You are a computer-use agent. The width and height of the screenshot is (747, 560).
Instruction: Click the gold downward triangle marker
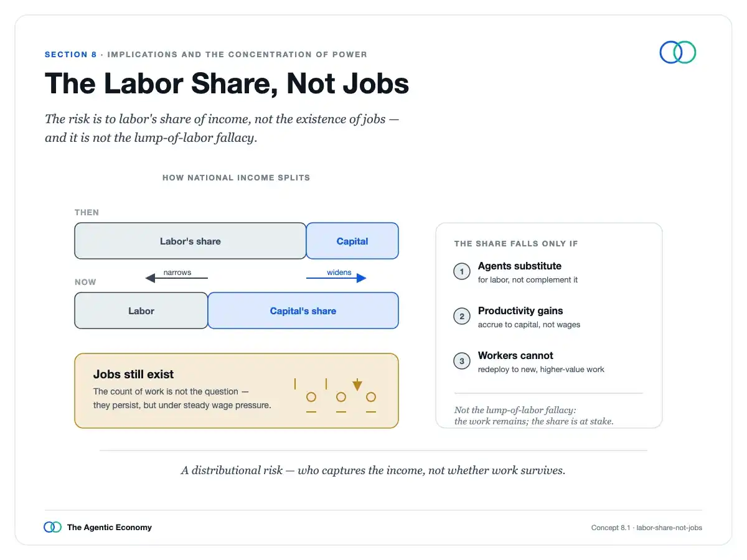coord(357,386)
